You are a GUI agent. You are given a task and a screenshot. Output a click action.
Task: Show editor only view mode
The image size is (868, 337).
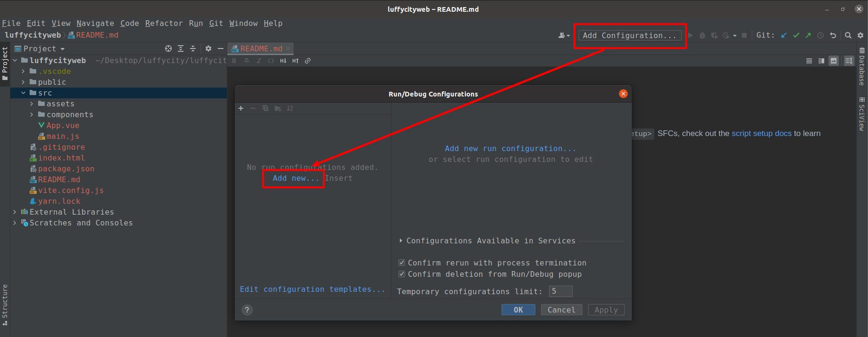pyautogui.click(x=809, y=61)
